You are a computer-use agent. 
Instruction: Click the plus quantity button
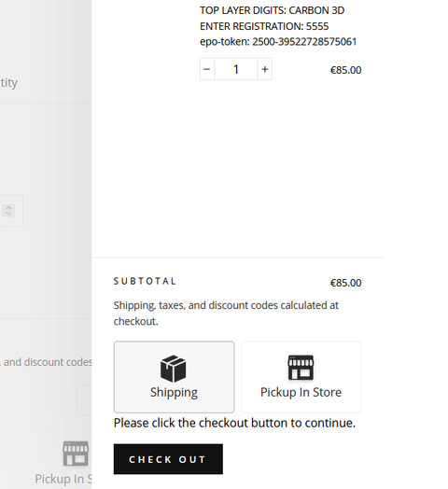(x=264, y=69)
